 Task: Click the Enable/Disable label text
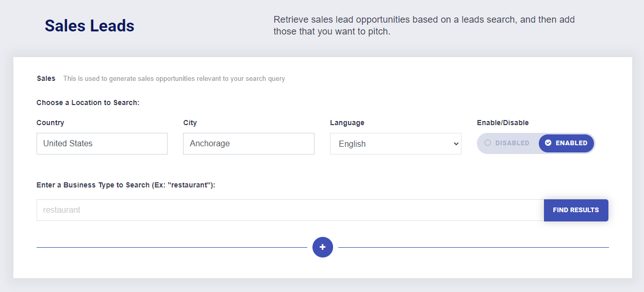pos(503,123)
